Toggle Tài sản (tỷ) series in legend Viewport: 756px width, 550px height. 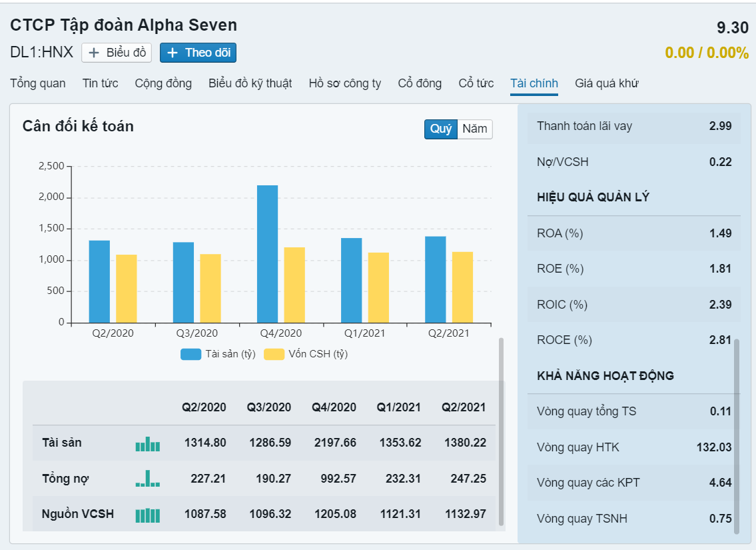coord(218,354)
